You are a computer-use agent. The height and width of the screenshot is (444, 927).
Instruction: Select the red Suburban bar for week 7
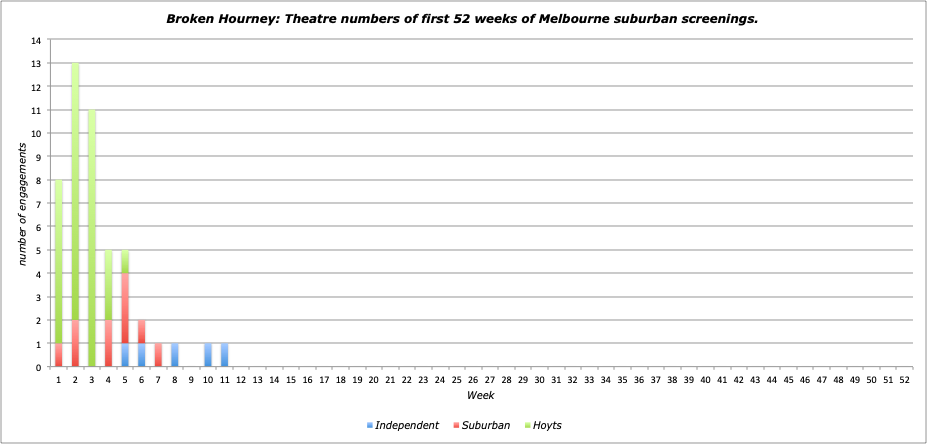coord(158,355)
